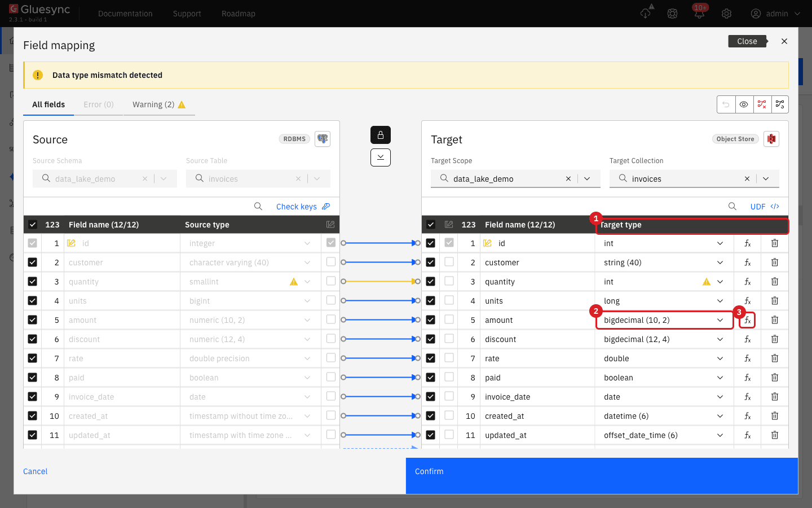Click the auto-map fields toolbar icon
The width and height of the screenshot is (812, 508).
pos(780,104)
